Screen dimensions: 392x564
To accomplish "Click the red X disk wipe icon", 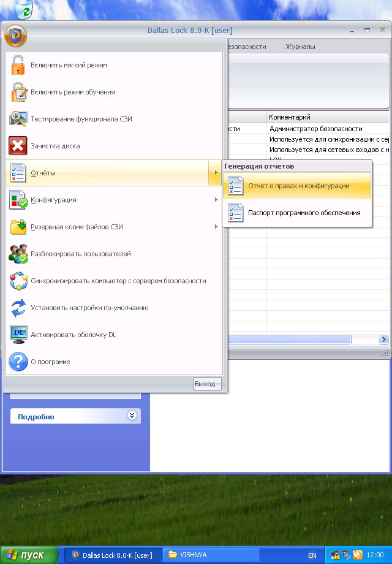I will (18, 146).
